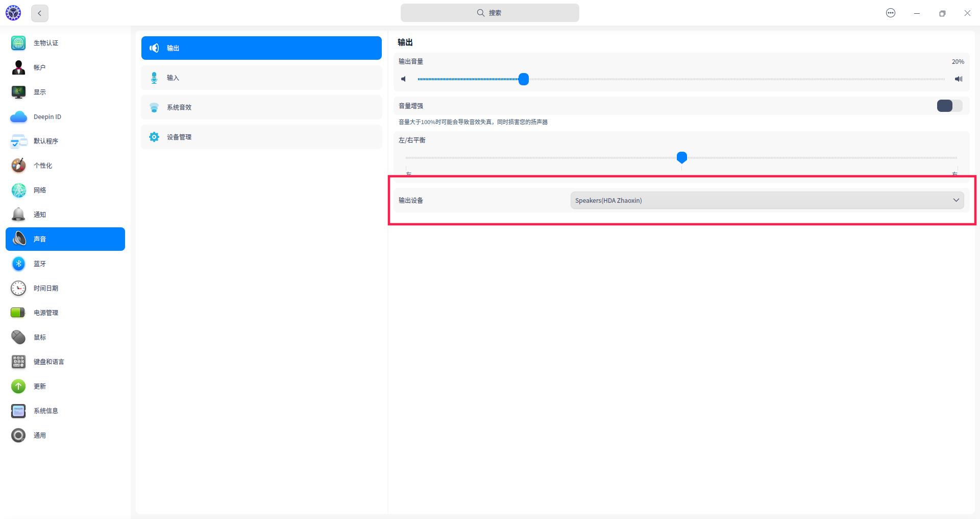This screenshot has width=980, height=519.
Task: Open the 电源管理 battery icon
Action: 18,313
